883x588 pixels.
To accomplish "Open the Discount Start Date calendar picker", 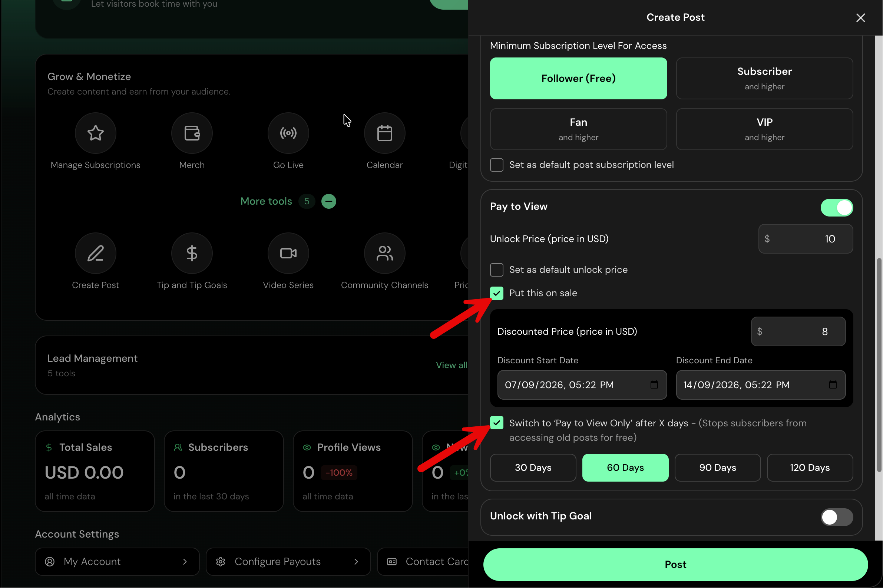I will click(654, 385).
